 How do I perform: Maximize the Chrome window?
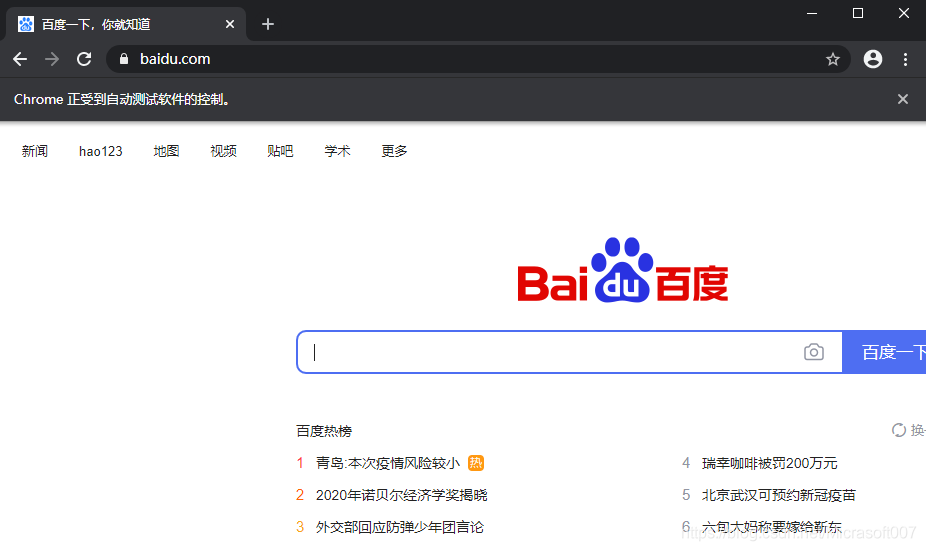click(x=858, y=13)
